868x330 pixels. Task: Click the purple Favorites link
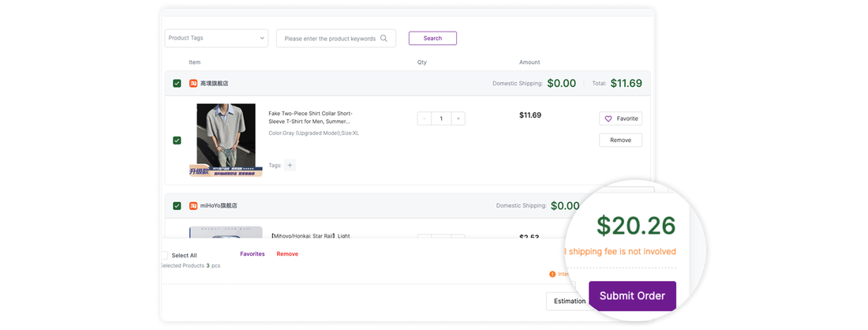tap(253, 254)
